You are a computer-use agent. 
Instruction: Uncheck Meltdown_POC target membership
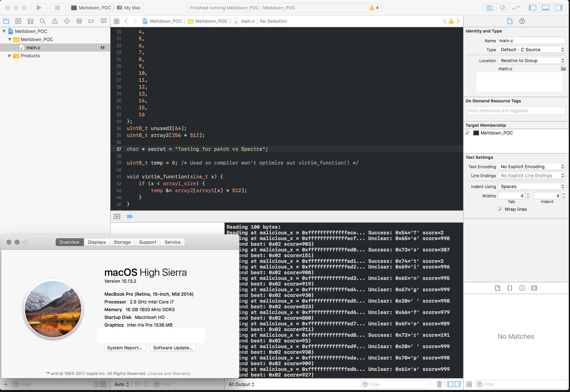(468, 133)
